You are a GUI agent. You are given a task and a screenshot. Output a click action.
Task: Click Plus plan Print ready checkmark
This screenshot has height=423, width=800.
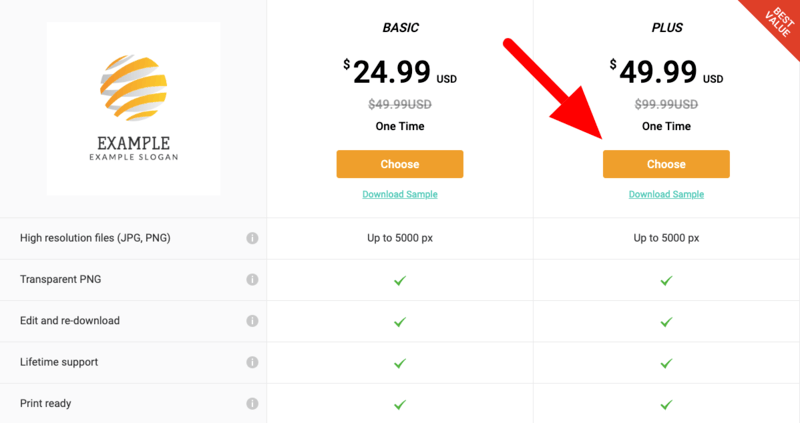click(x=666, y=405)
